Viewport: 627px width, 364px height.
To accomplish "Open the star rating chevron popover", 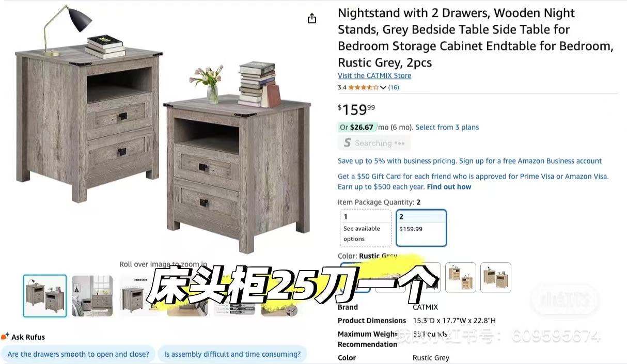I will [x=383, y=87].
